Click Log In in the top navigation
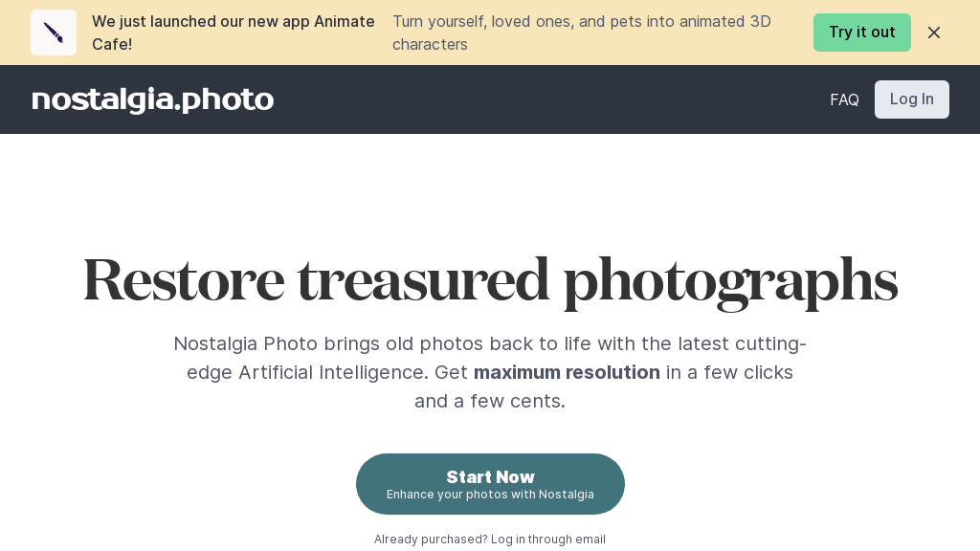The height and width of the screenshot is (551, 980). click(911, 99)
